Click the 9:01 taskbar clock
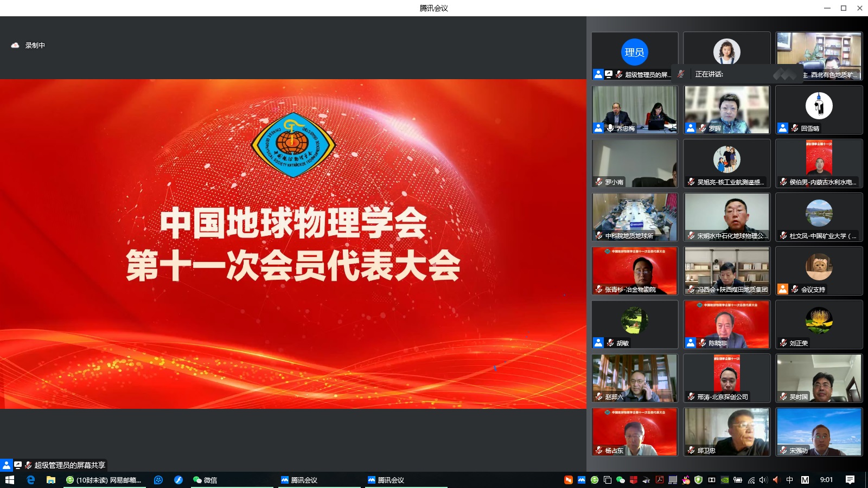The height and width of the screenshot is (488, 868). 826,480
